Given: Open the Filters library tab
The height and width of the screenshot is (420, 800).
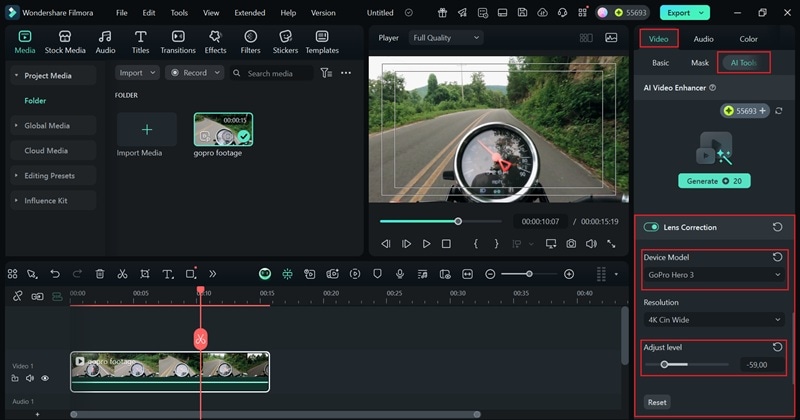Looking at the screenshot, I should coord(250,42).
